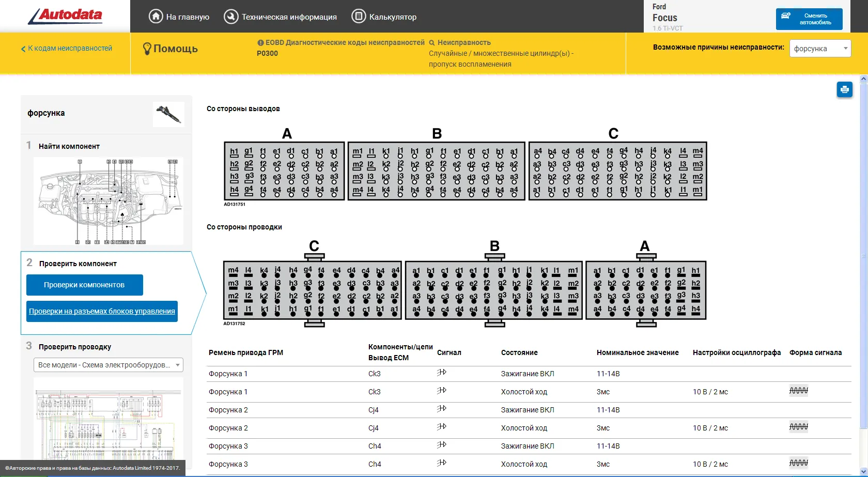Open waveform thumbnail for Форсунка 3
Screen dimensions: 868x477
799,463
